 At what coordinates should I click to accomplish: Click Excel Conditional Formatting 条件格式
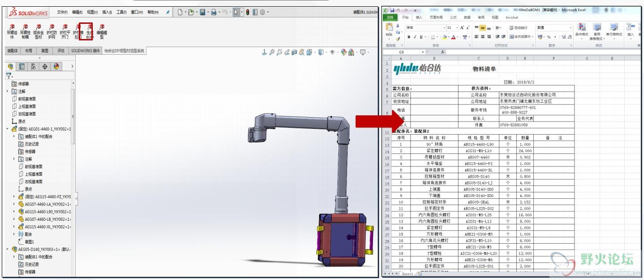pos(582,31)
